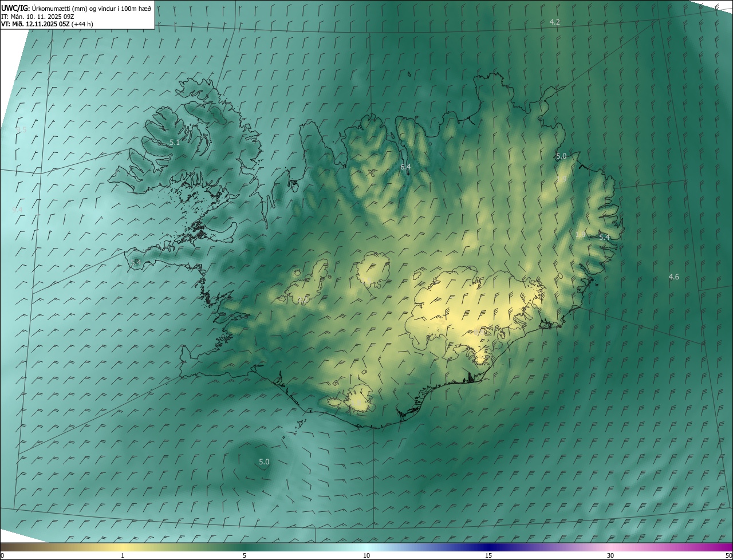This screenshot has height=560, width=733.
Task: Click the 5.1 value label on the Westfjords
Action: click(175, 142)
